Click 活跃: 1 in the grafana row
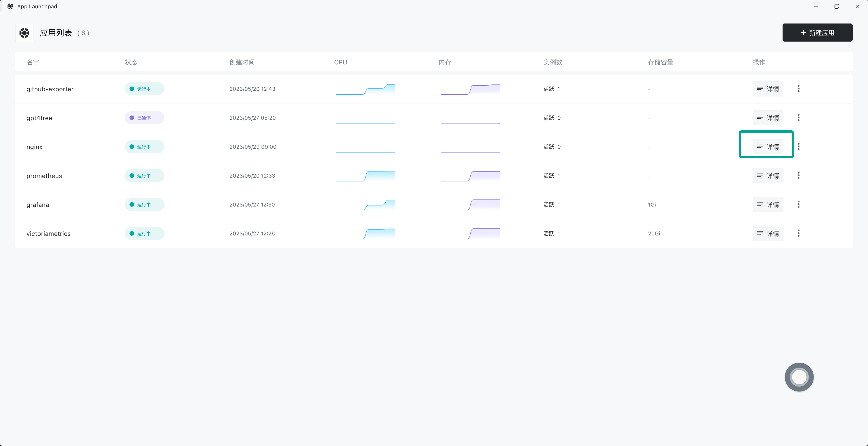 click(552, 205)
